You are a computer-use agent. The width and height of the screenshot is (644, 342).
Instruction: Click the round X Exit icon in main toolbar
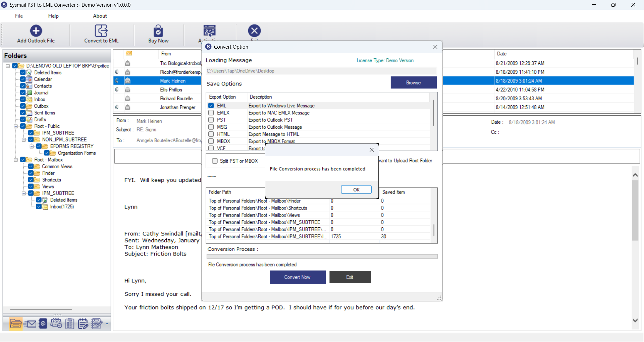coord(254,31)
